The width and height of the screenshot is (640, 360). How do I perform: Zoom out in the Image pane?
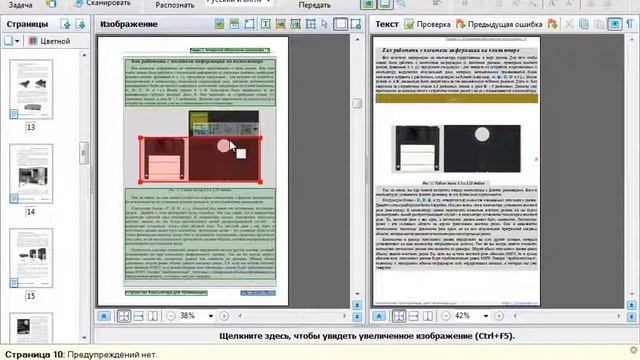[x=171, y=316]
